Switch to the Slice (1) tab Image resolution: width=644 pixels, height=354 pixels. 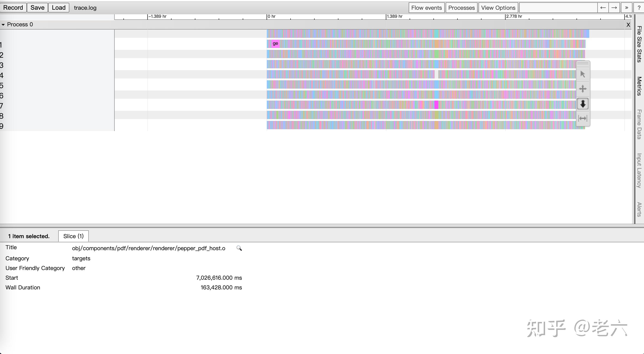point(73,236)
